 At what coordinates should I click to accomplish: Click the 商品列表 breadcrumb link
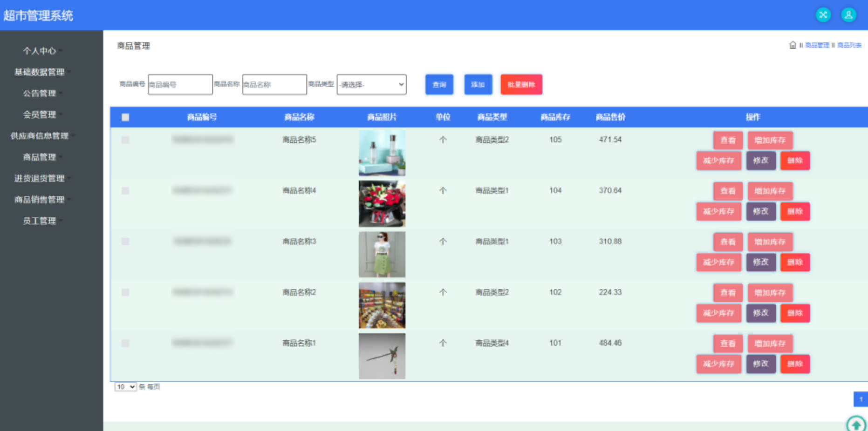point(849,45)
